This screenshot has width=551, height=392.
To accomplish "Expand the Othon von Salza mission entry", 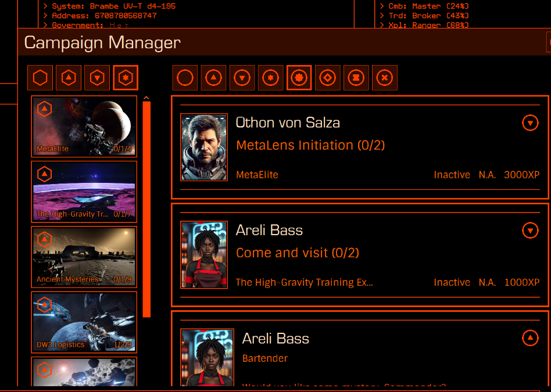I will pos(530,123).
